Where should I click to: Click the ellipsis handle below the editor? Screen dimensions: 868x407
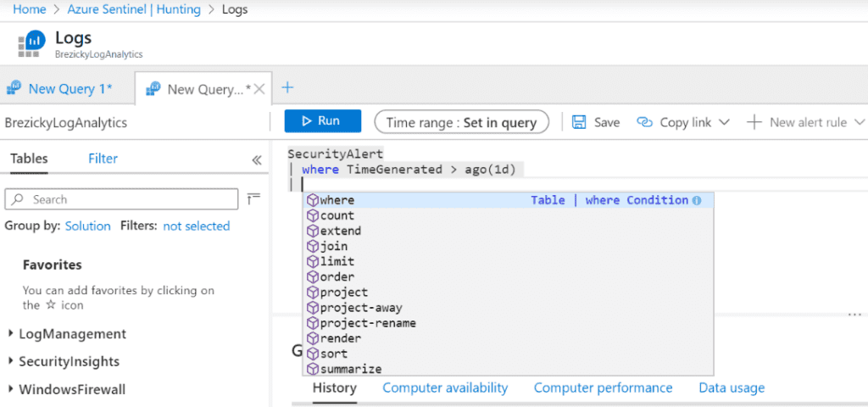click(x=853, y=314)
